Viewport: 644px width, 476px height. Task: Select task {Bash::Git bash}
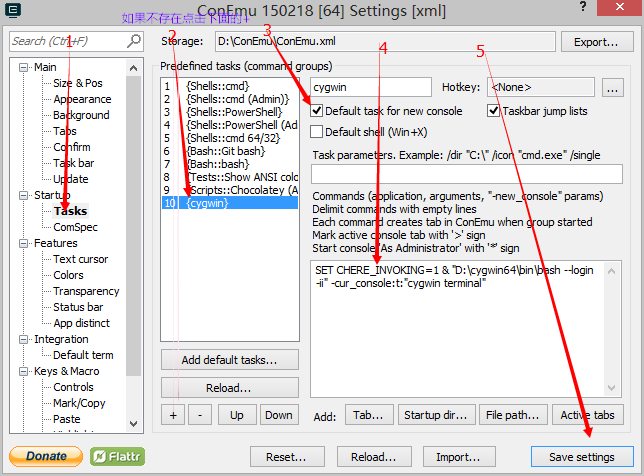click(230, 151)
